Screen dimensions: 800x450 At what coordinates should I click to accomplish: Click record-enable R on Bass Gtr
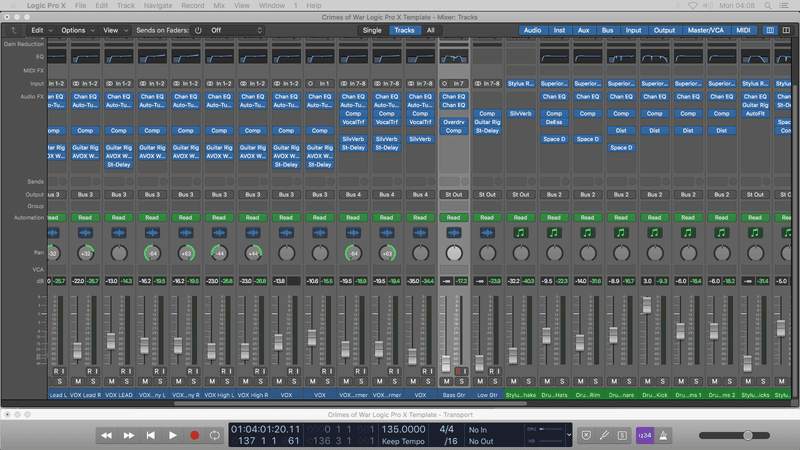pyautogui.click(x=458, y=371)
